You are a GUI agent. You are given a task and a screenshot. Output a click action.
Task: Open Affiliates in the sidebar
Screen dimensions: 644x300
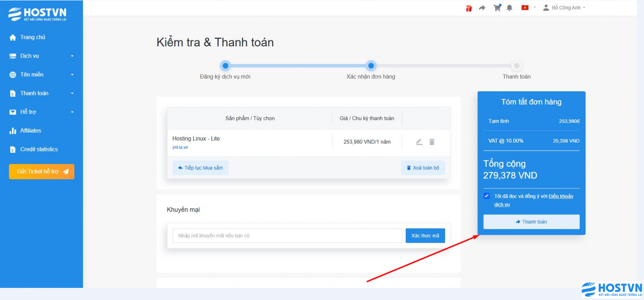[x=31, y=130]
